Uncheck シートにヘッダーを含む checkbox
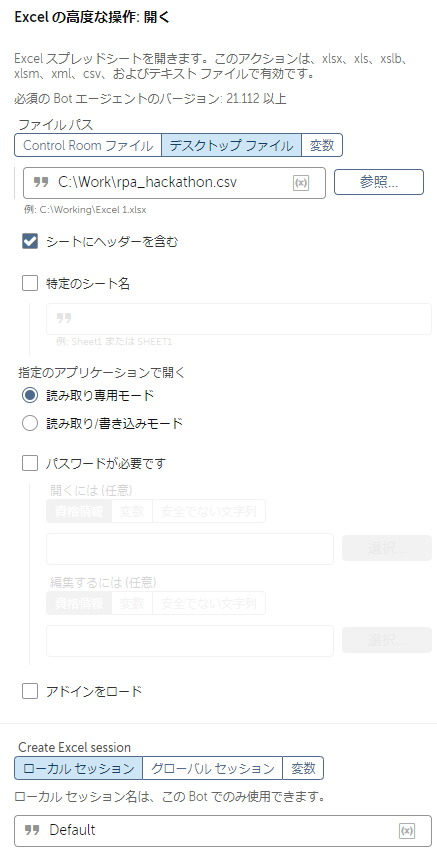The width and height of the screenshot is (437, 851). click(30, 241)
